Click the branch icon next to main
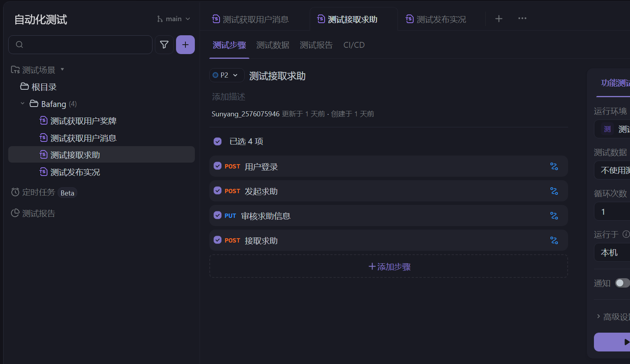Image resolution: width=630 pixels, height=364 pixels. 160,19
